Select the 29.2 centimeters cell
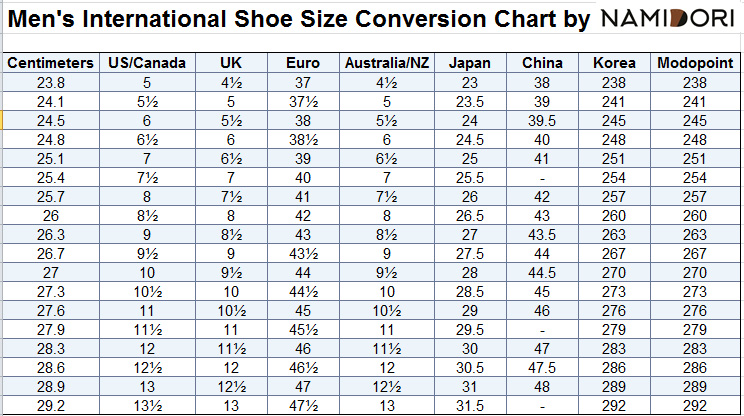The image size is (744, 416). (x=51, y=405)
